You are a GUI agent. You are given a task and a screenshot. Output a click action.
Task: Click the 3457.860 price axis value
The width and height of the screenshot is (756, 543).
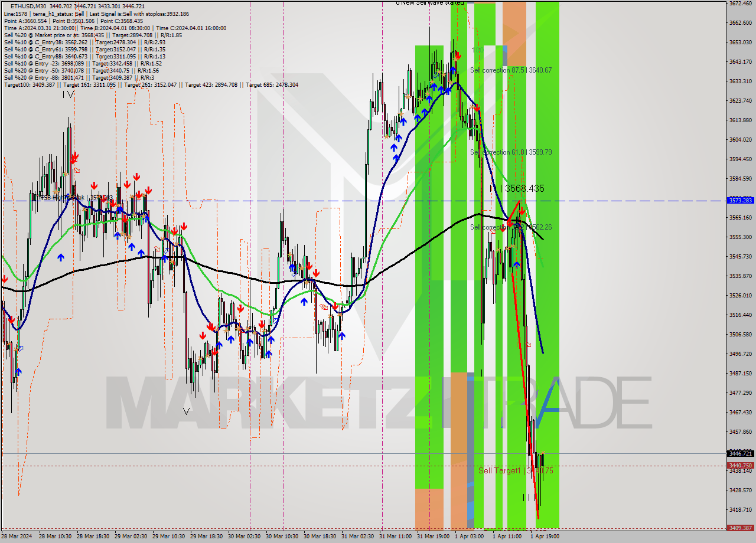point(740,431)
